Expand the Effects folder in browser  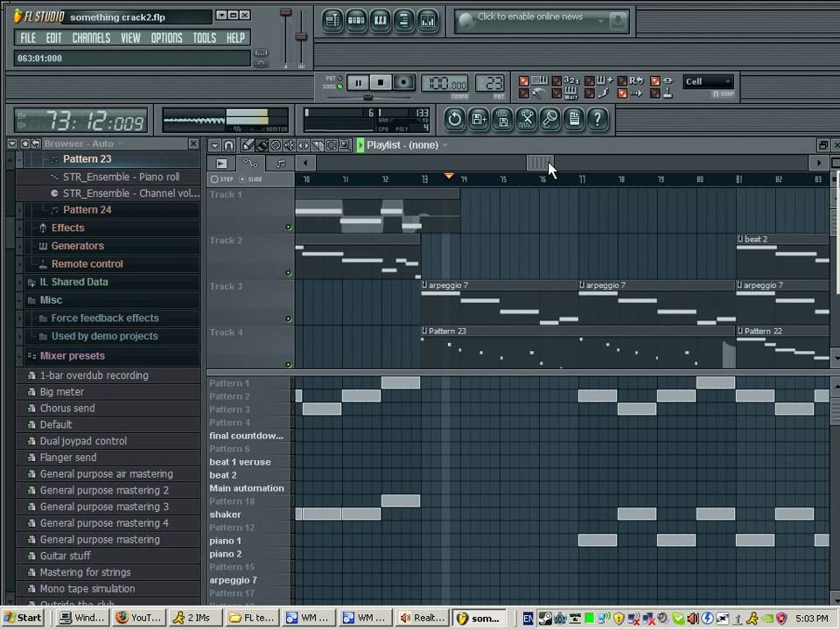(67, 227)
